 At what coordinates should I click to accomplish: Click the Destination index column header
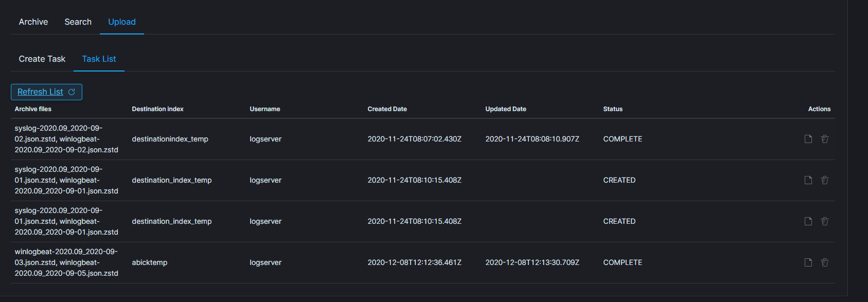point(157,109)
